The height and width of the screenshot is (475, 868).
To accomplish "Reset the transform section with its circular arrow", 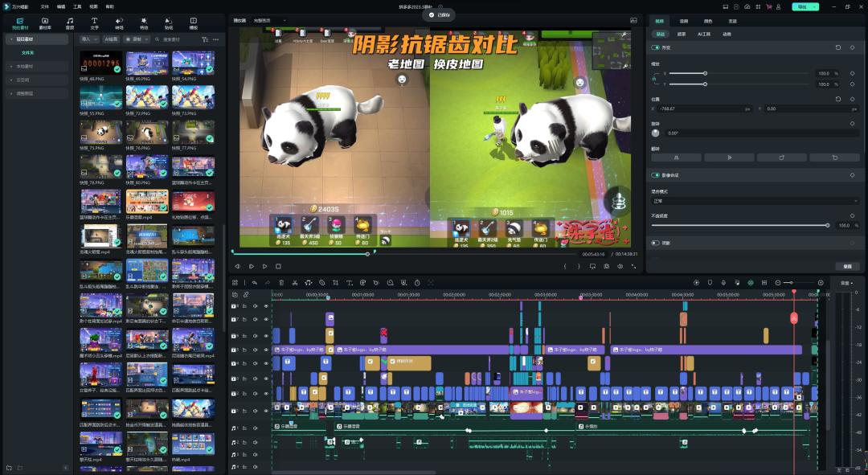I will (x=838, y=47).
